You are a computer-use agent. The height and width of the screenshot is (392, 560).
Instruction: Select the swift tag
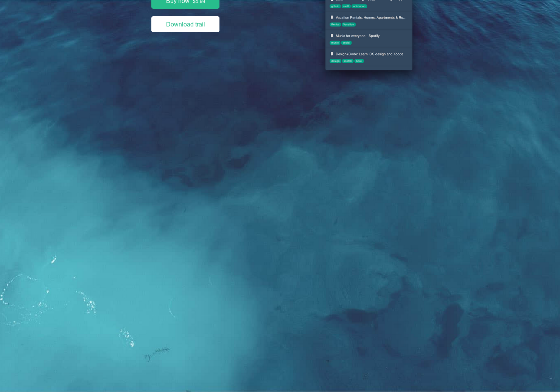coord(346,6)
